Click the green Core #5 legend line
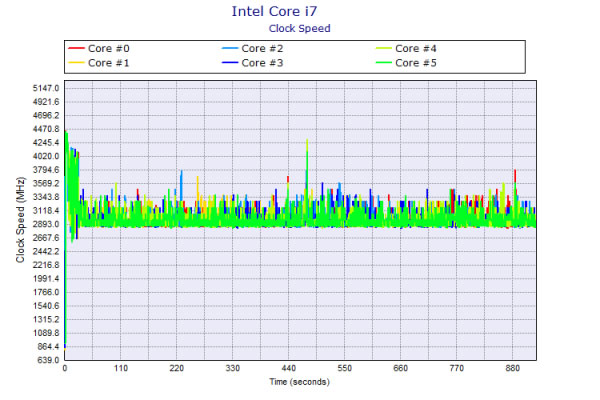Image resolution: width=600 pixels, height=400 pixels. 383,62
